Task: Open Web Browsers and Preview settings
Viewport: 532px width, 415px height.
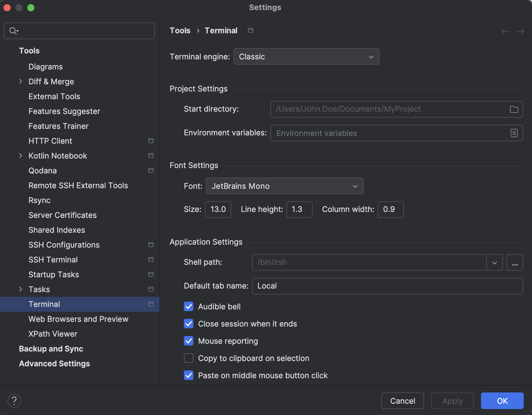Action: (78, 319)
